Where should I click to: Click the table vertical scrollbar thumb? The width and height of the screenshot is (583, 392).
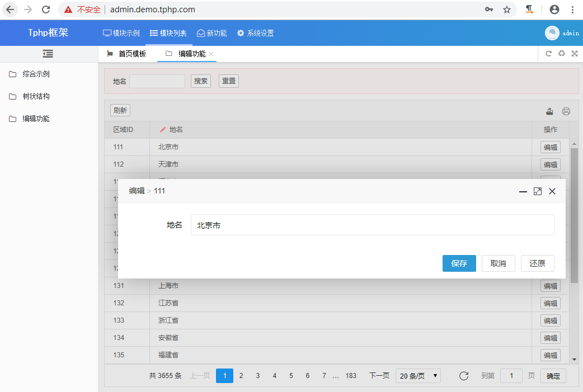coord(575,215)
